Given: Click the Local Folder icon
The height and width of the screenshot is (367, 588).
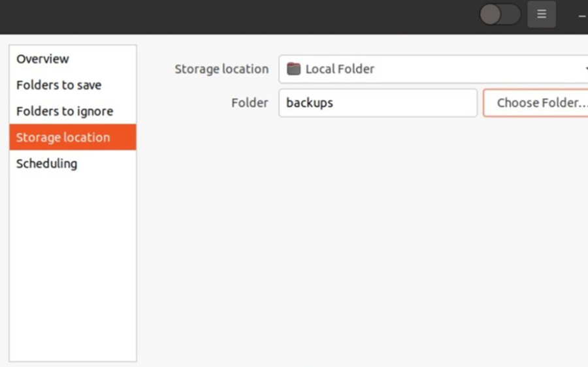Looking at the screenshot, I should click(x=294, y=69).
